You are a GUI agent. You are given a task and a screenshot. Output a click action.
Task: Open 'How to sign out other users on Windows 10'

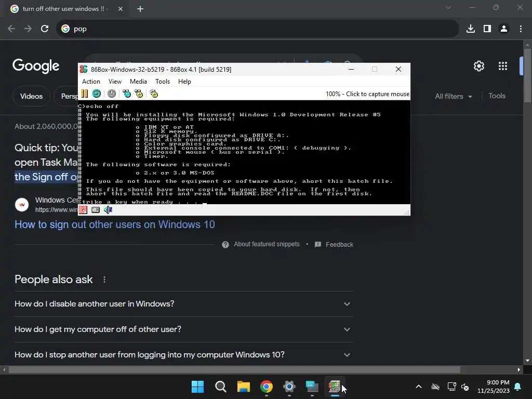coord(115,224)
